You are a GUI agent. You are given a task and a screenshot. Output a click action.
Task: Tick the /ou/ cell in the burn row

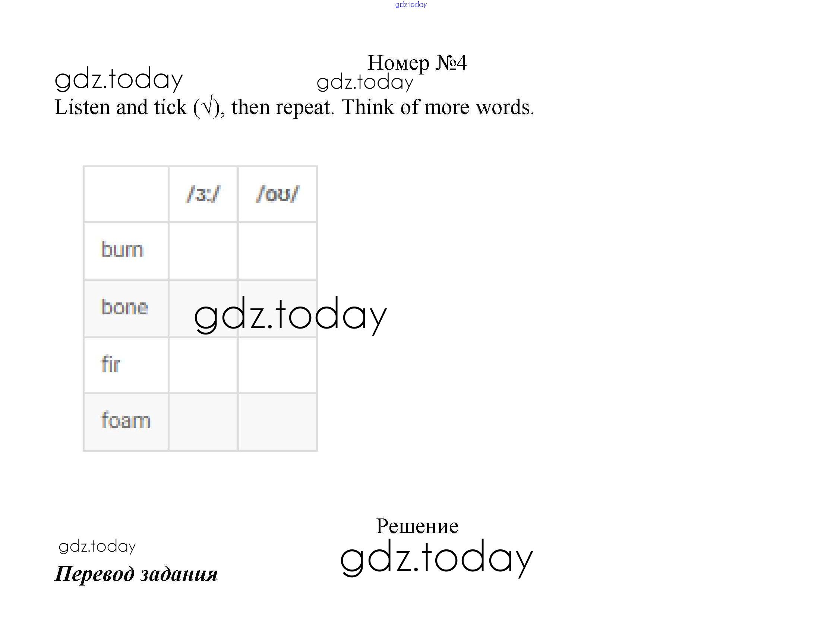click(x=277, y=251)
